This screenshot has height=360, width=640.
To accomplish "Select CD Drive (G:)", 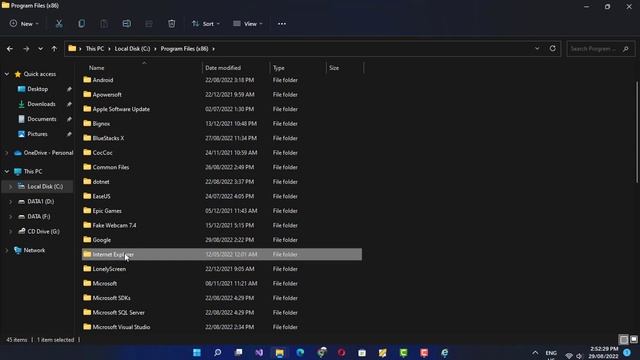I will tap(43, 231).
